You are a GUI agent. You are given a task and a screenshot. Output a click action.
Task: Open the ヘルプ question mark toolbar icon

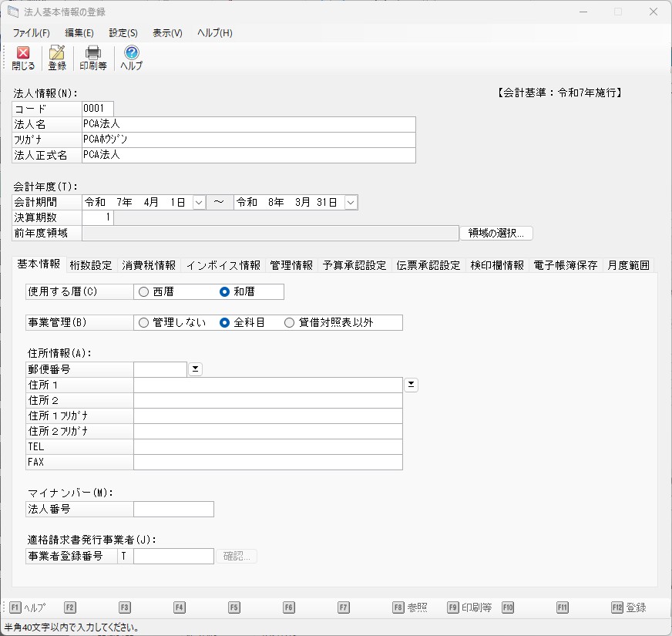pos(131,58)
